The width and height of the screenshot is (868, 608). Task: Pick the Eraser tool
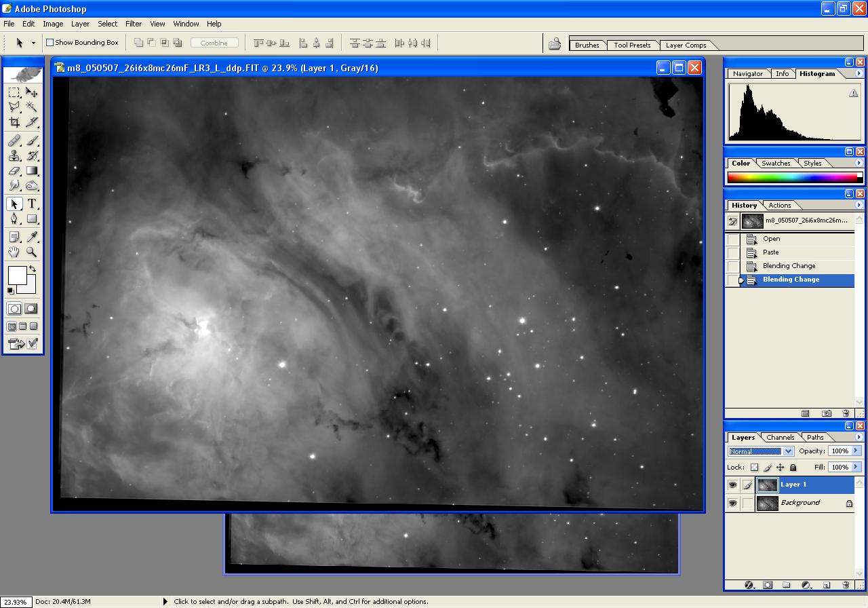point(14,171)
